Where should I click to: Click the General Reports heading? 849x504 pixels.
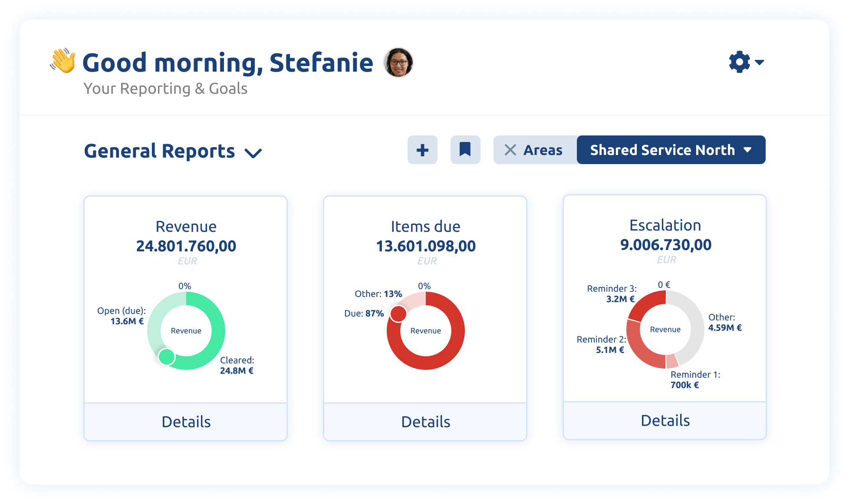(159, 151)
